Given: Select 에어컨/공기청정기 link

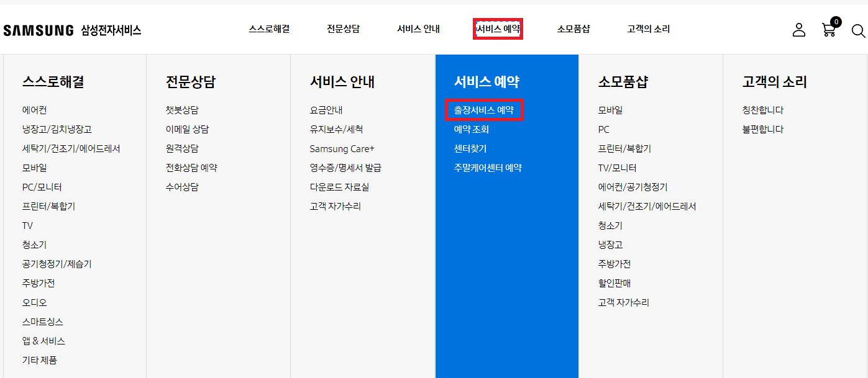Looking at the screenshot, I should point(633,187).
